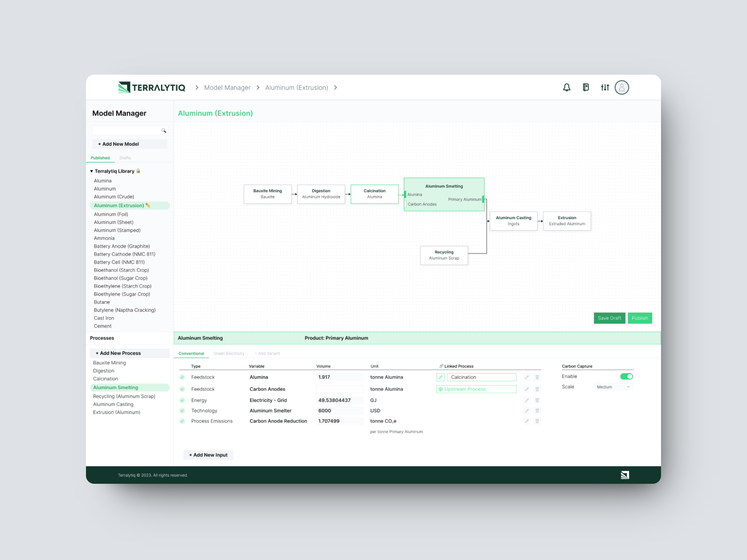The width and height of the screenshot is (747, 560).
Task: Click the link edit icon beside Calcination field
Action: tap(440, 377)
